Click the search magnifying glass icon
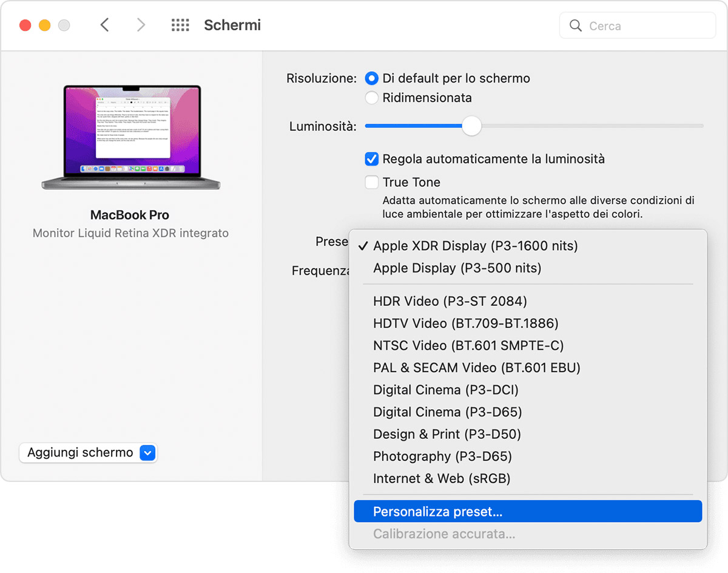This screenshot has width=728, height=573. (x=576, y=26)
